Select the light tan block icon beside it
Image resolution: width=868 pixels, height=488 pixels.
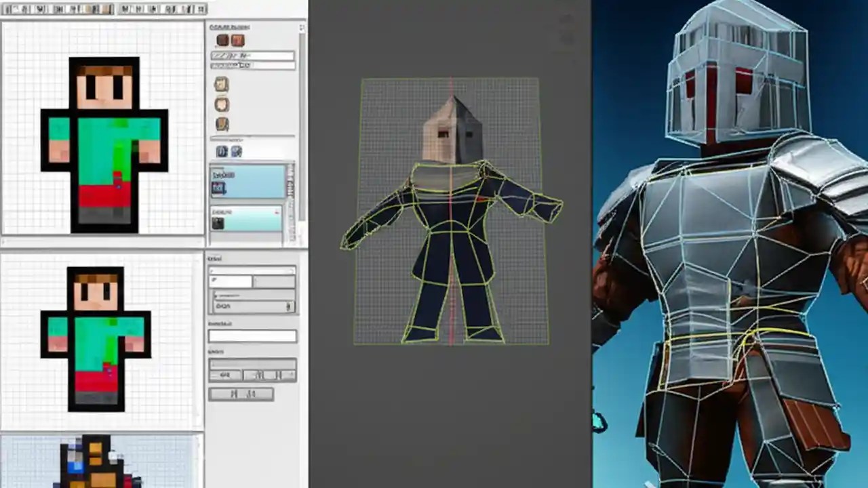[x=236, y=40]
